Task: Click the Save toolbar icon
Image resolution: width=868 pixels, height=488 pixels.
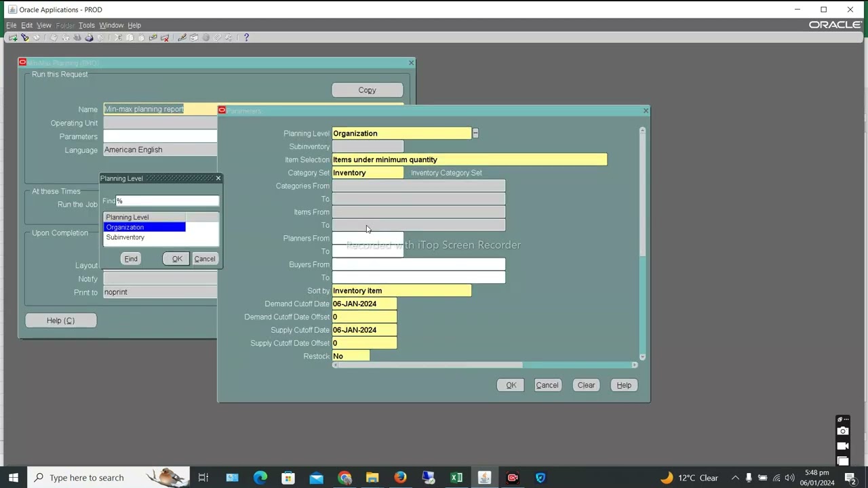Action: (x=54, y=38)
